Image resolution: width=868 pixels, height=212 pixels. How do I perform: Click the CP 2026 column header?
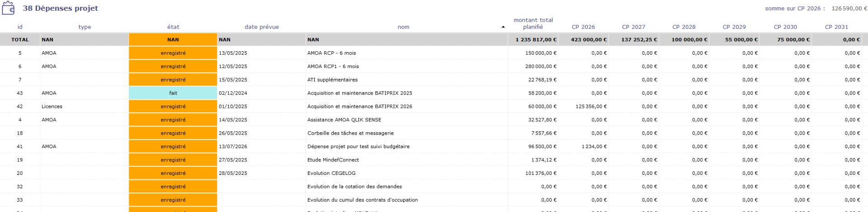pos(583,27)
